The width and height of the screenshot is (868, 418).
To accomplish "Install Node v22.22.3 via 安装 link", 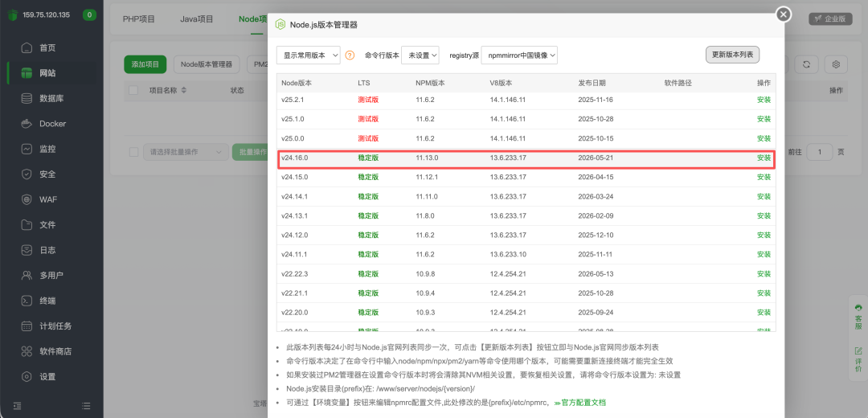I will coord(764,274).
